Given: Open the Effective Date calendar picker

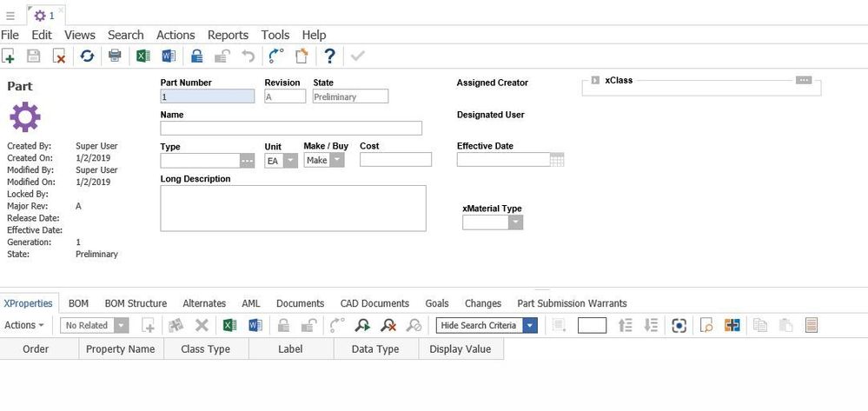Looking at the screenshot, I should click(557, 160).
